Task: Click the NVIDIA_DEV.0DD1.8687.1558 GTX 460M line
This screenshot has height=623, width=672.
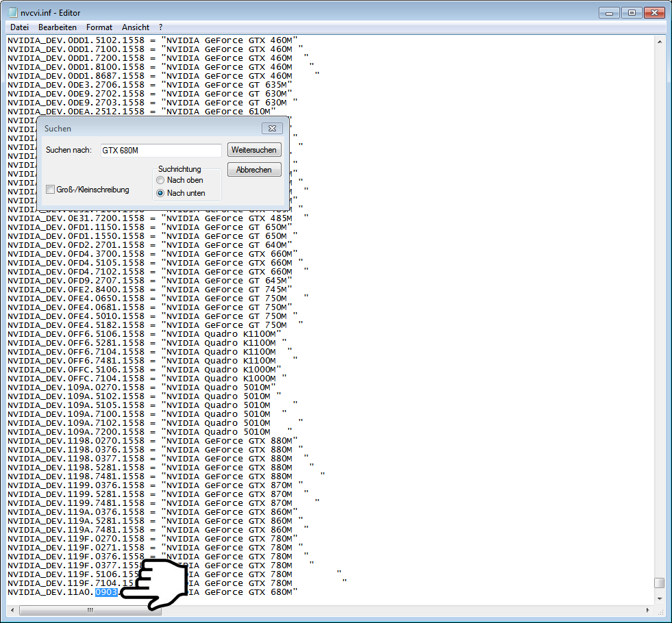Action: tap(163, 76)
